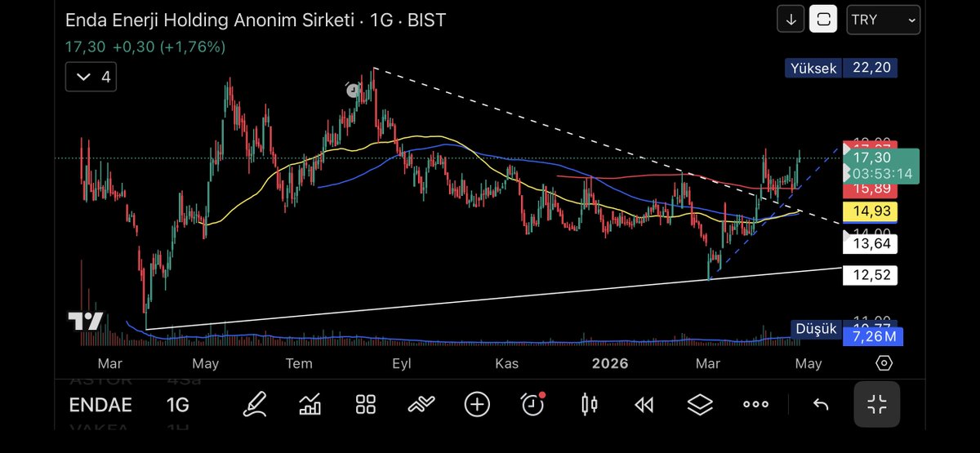The height and width of the screenshot is (453, 980).
Task: Click the Kas label on the time axis
Action: point(506,363)
